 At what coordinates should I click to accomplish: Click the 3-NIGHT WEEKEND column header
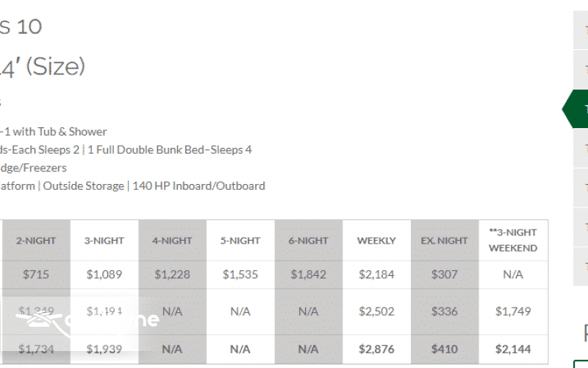tap(513, 240)
